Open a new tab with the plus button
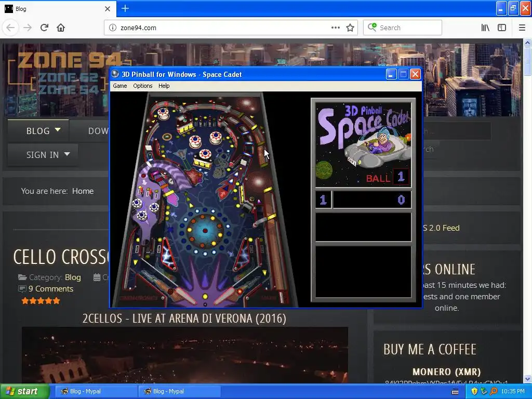The width and height of the screenshot is (532, 399). pos(125,8)
